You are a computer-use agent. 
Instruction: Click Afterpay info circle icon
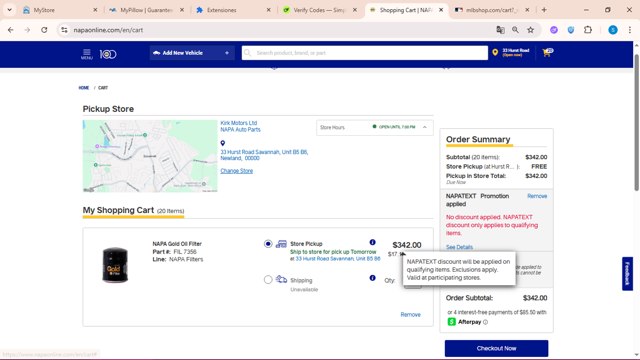[x=485, y=322]
